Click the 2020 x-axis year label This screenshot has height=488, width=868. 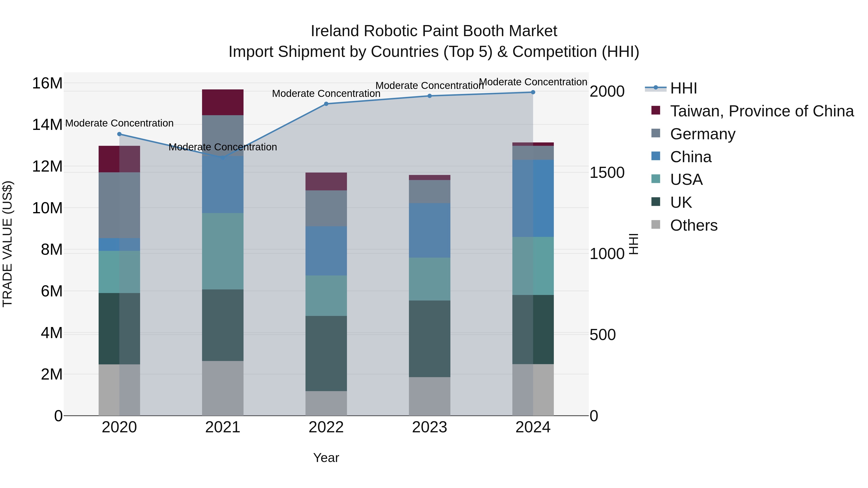pos(119,427)
